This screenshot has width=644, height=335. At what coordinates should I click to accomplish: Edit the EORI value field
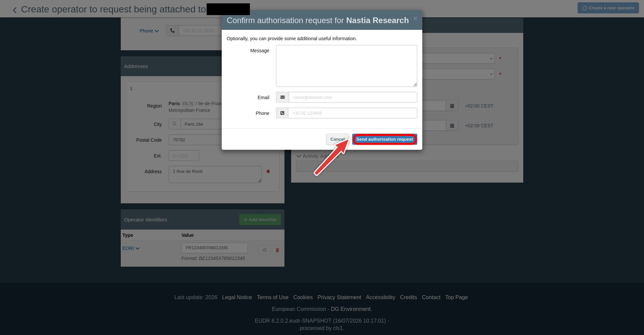pos(215,248)
